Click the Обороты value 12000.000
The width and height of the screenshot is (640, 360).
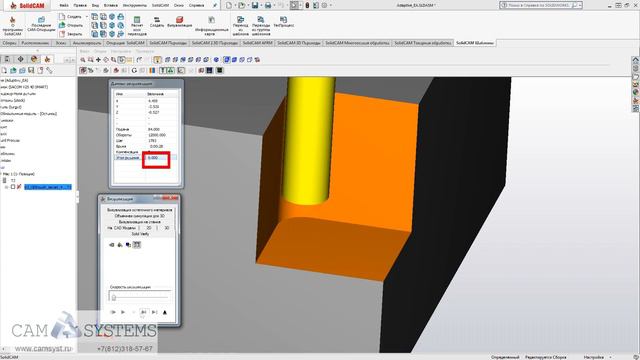click(x=157, y=135)
